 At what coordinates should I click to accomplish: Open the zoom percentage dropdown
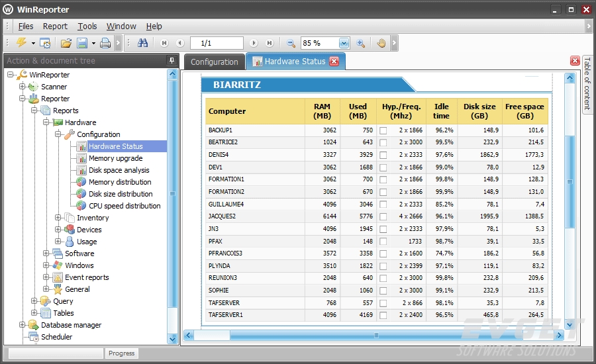344,43
